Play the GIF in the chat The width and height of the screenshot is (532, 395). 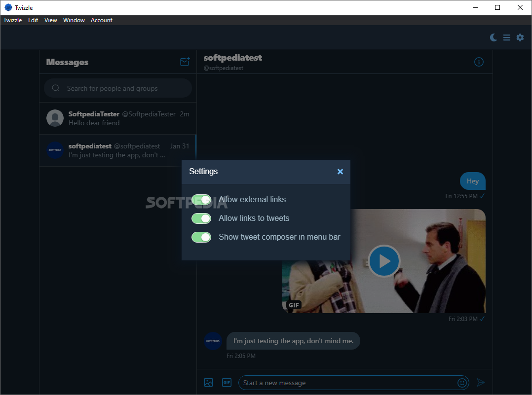(384, 261)
